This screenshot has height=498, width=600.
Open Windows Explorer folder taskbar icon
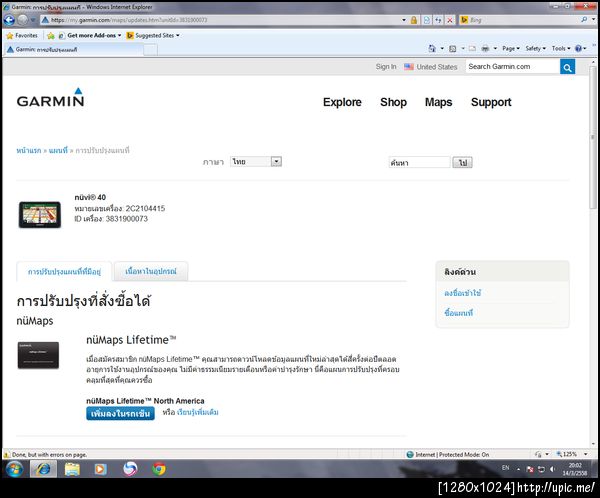coord(72,469)
